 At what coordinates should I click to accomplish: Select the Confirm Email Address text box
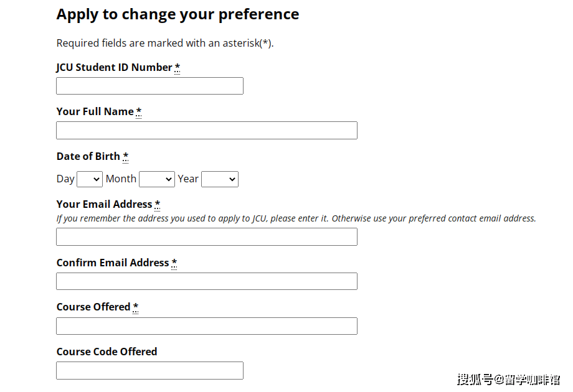(x=206, y=281)
